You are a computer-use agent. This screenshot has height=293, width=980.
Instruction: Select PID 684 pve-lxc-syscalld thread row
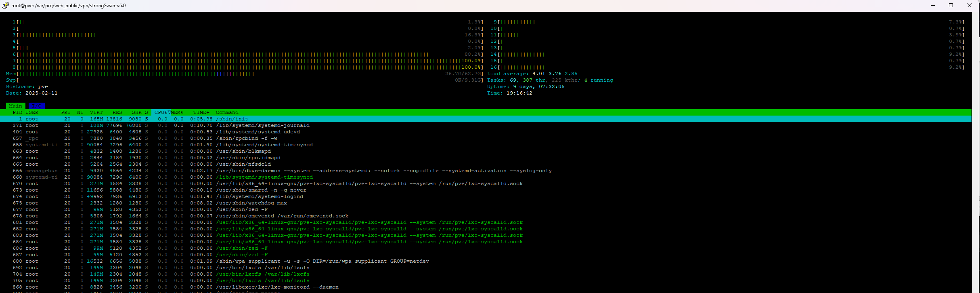click(x=486, y=242)
